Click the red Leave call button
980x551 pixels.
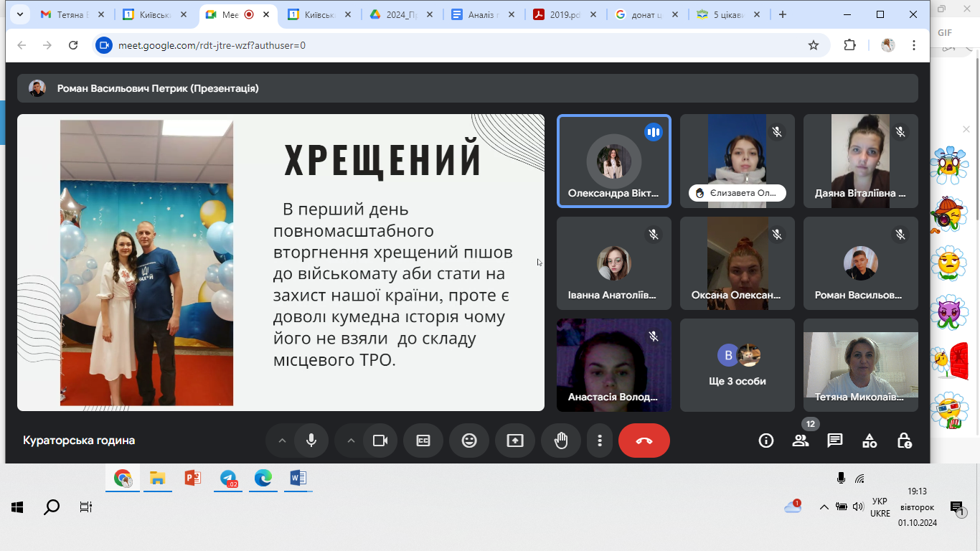644,441
